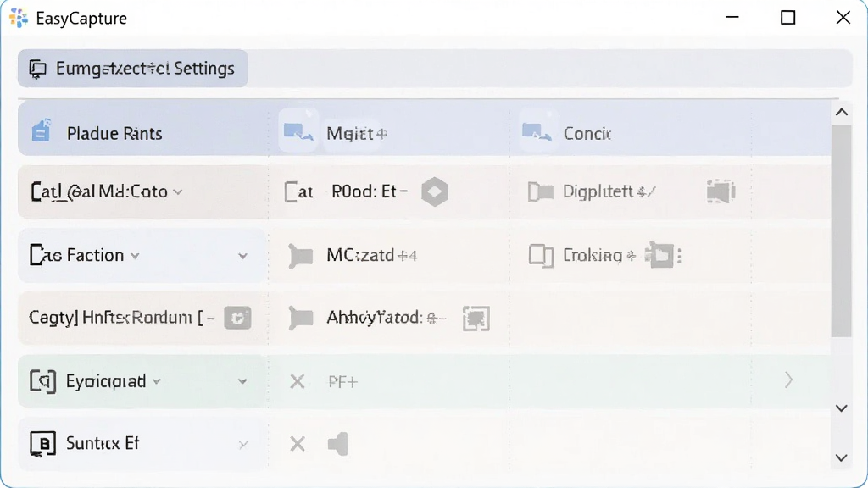Expand the small chevron after Catl @al Md:Coto
Image resolution: width=868 pixels, height=488 pixels.
[178, 192]
